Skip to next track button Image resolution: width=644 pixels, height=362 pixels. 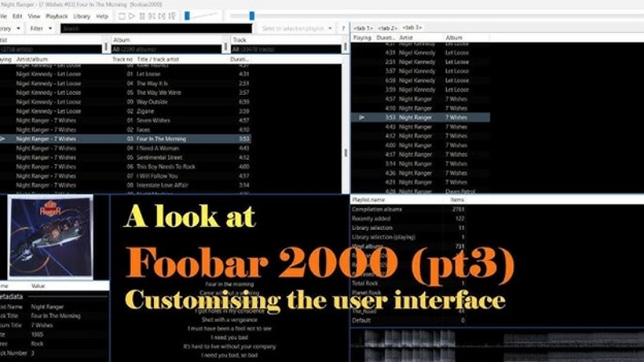pos(162,16)
